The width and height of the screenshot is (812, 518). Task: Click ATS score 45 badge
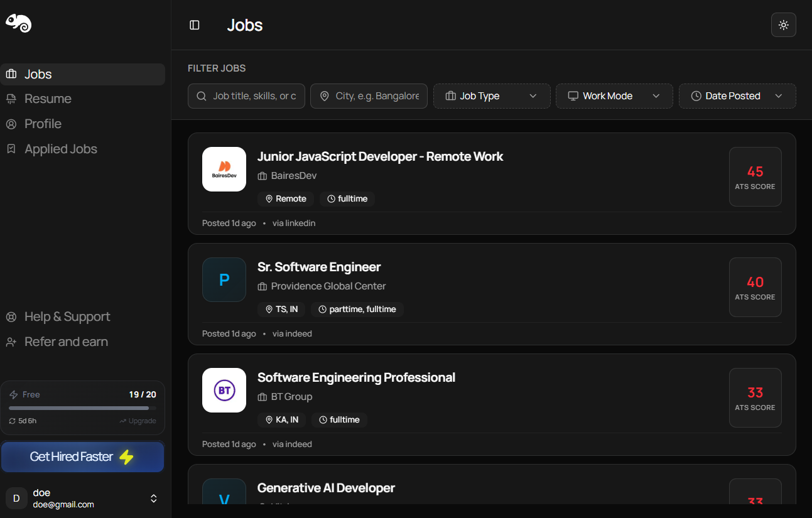tap(755, 176)
